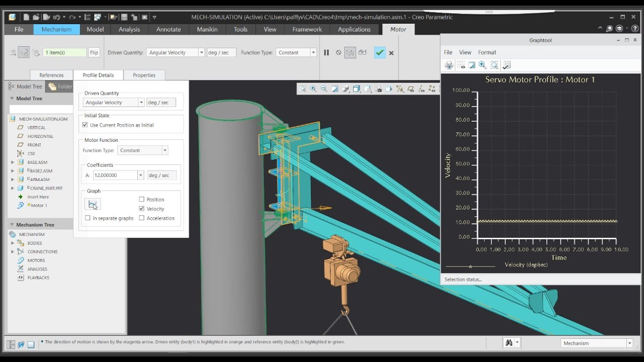Click the Zoom In icon in Graphtool

click(x=483, y=65)
